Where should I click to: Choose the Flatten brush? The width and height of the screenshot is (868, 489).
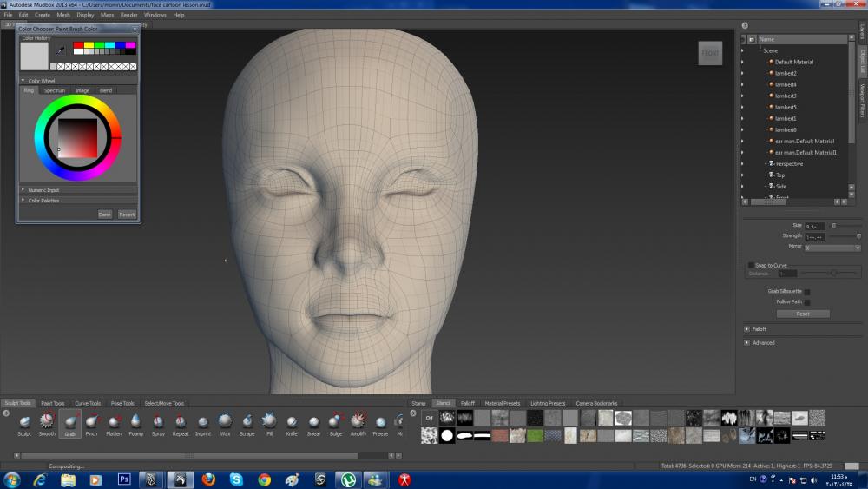114,422
